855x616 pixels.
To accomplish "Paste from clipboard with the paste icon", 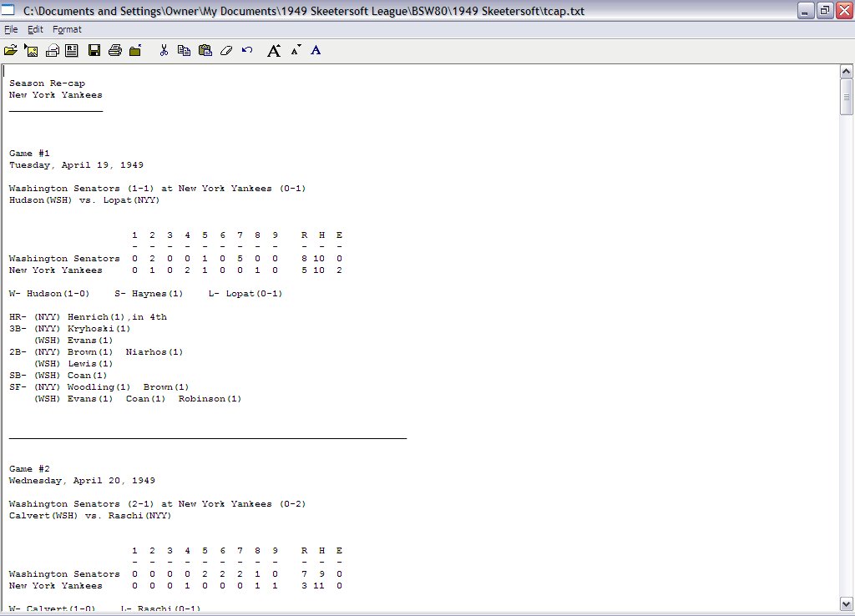I will pos(205,51).
